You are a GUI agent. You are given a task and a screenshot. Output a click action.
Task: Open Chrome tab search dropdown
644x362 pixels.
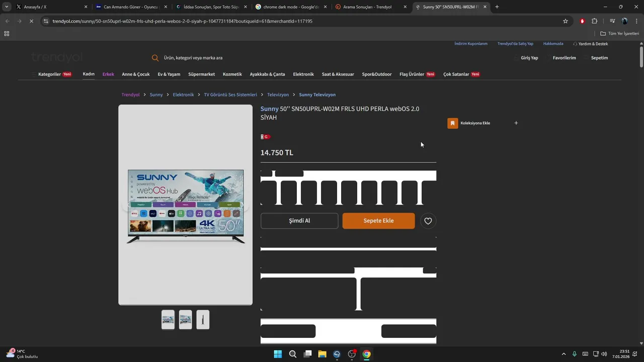coord(7,7)
